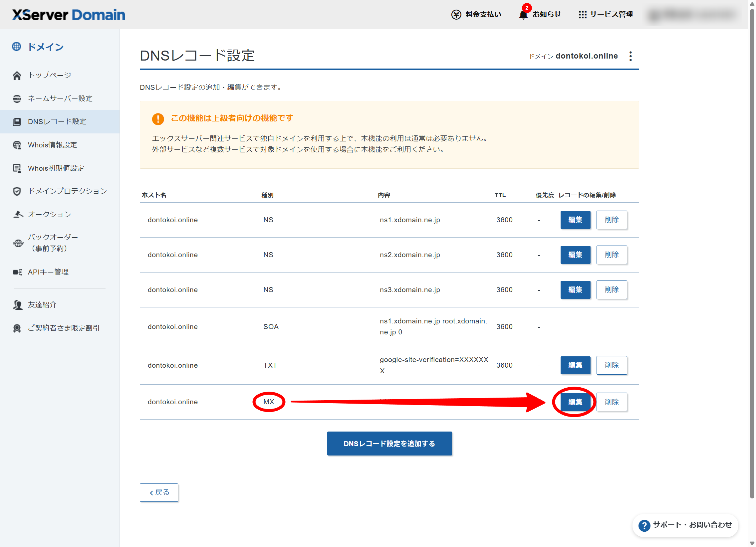Delete the ns2.xdomain.ne.jp NS record
756x547 pixels.
pyautogui.click(x=611, y=255)
